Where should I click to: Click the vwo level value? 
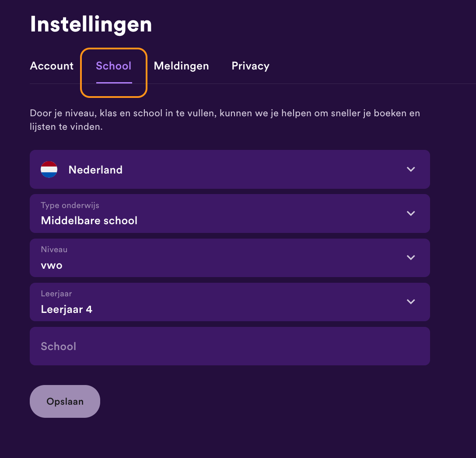52,265
